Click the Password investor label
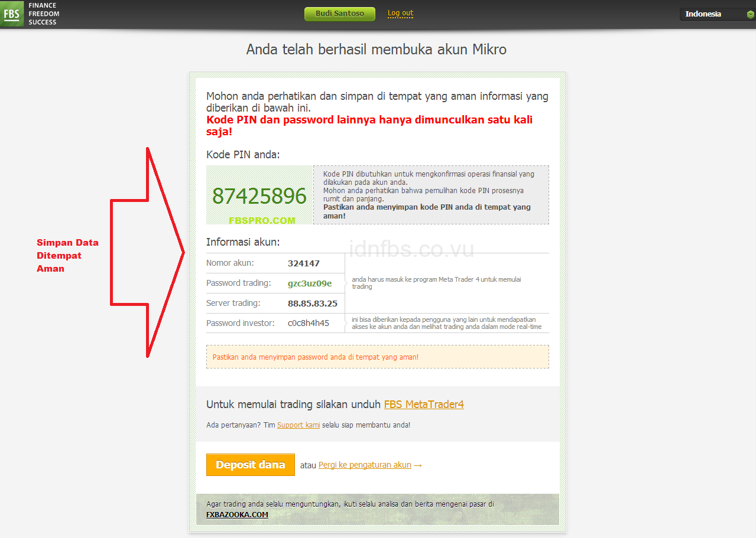The image size is (756, 538). pos(241,324)
